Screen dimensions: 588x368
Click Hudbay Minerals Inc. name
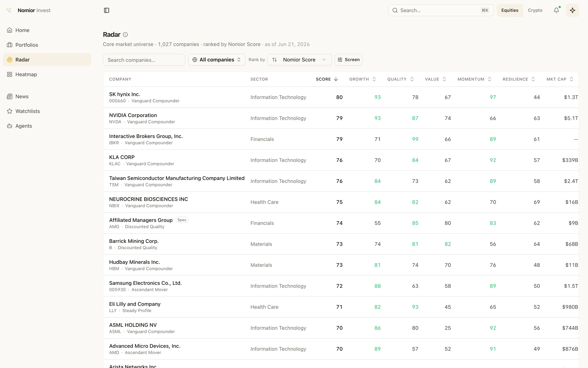134,262
